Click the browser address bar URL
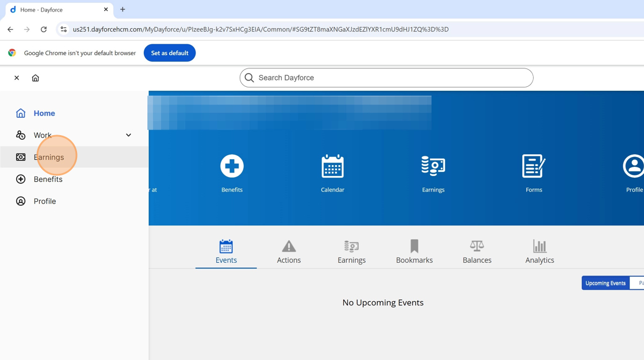Screen dimensions: 644x360 tap(261, 29)
